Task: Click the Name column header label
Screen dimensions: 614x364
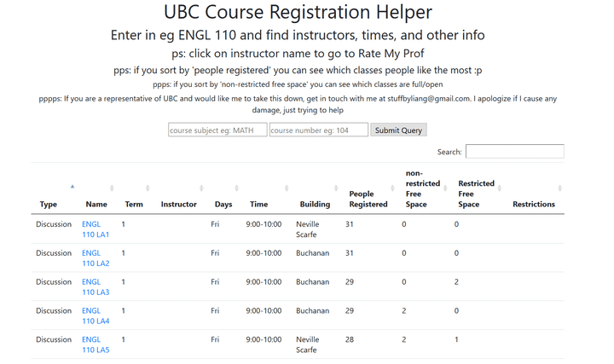Action: [x=96, y=205]
